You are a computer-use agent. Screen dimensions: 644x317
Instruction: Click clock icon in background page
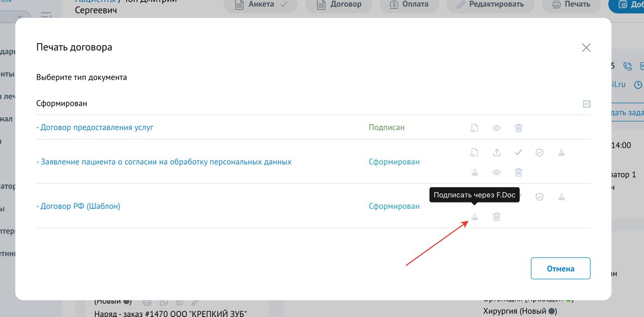coord(638,85)
